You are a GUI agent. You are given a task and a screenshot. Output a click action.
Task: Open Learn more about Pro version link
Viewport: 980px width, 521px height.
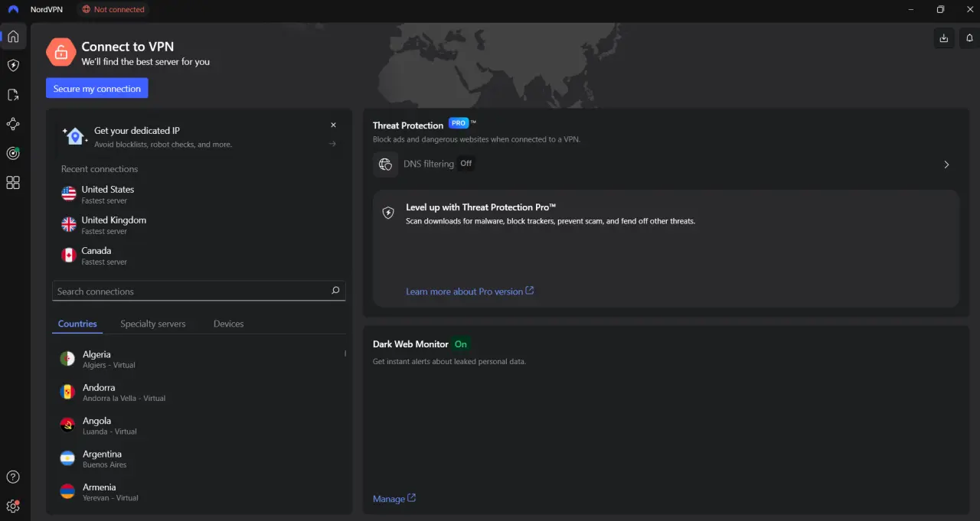(x=470, y=291)
